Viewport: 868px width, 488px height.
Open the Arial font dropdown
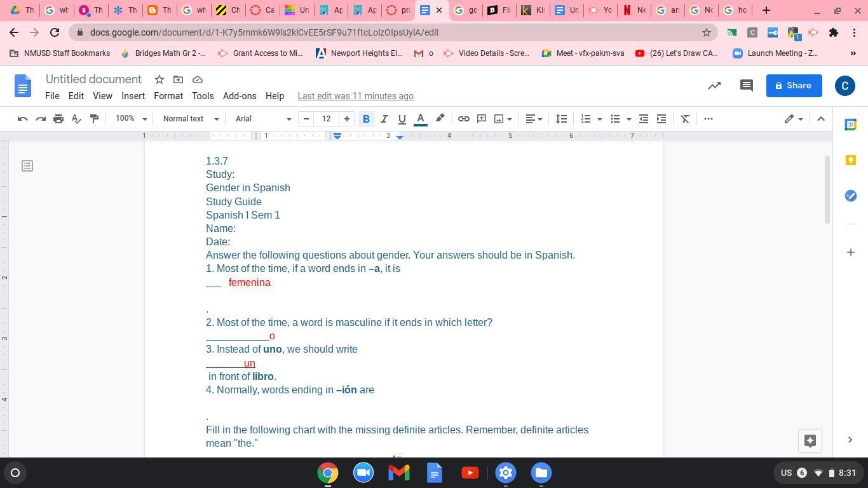pyautogui.click(x=263, y=119)
